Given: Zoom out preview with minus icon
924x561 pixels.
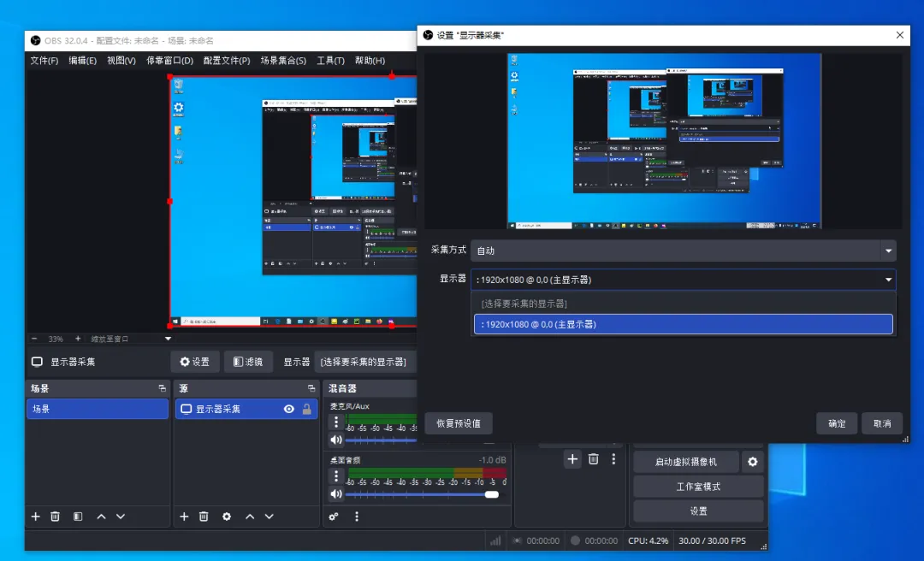Looking at the screenshot, I should coord(34,339).
